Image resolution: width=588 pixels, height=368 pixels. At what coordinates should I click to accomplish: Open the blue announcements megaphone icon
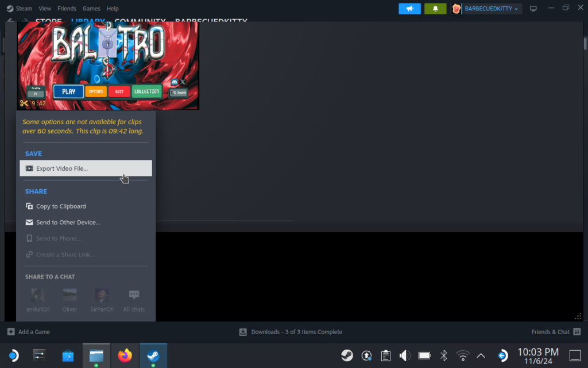pyautogui.click(x=409, y=8)
